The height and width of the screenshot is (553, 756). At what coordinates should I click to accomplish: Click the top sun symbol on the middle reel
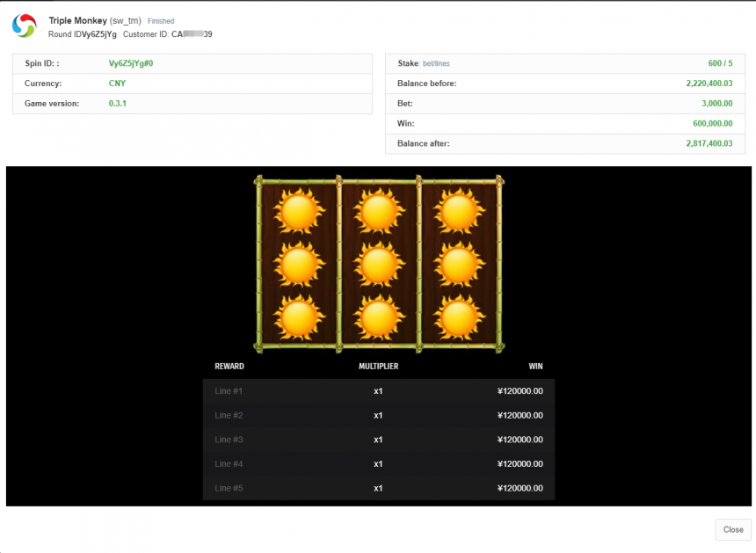click(379, 212)
